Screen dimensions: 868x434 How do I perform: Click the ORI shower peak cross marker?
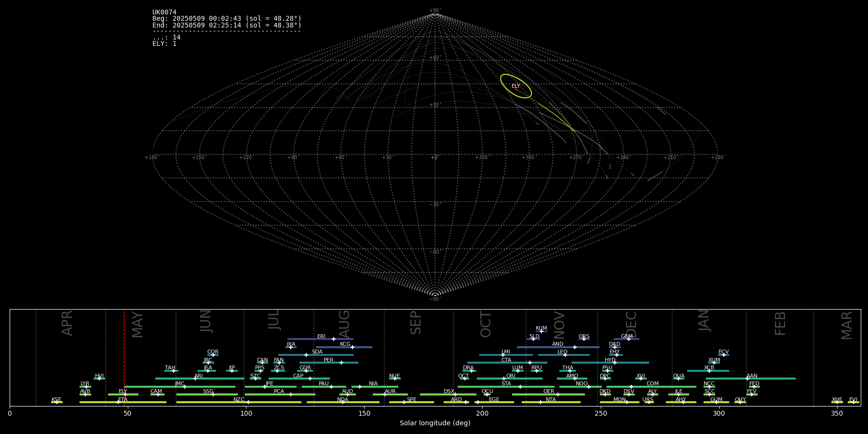pos(504,379)
